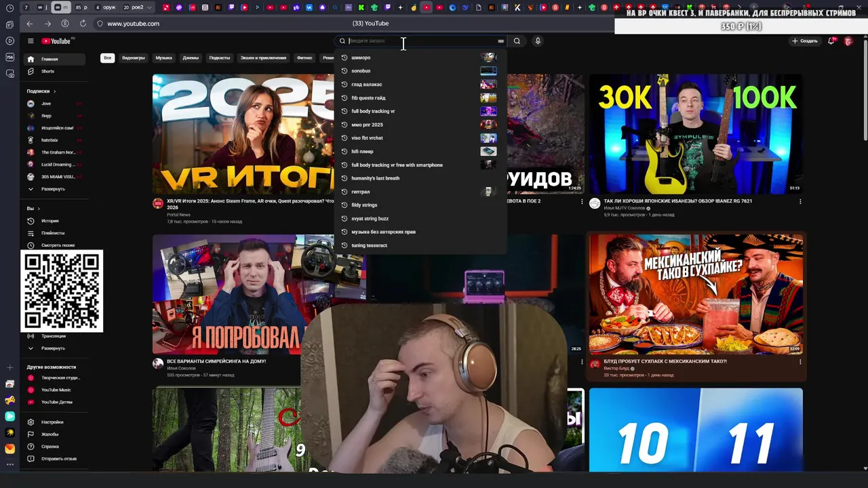Open the hate5six channel subscription

(55, 140)
